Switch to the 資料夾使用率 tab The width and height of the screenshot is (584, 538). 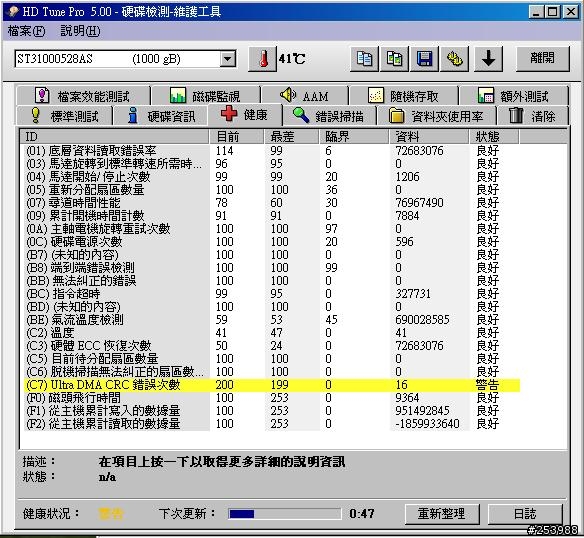click(437, 116)
